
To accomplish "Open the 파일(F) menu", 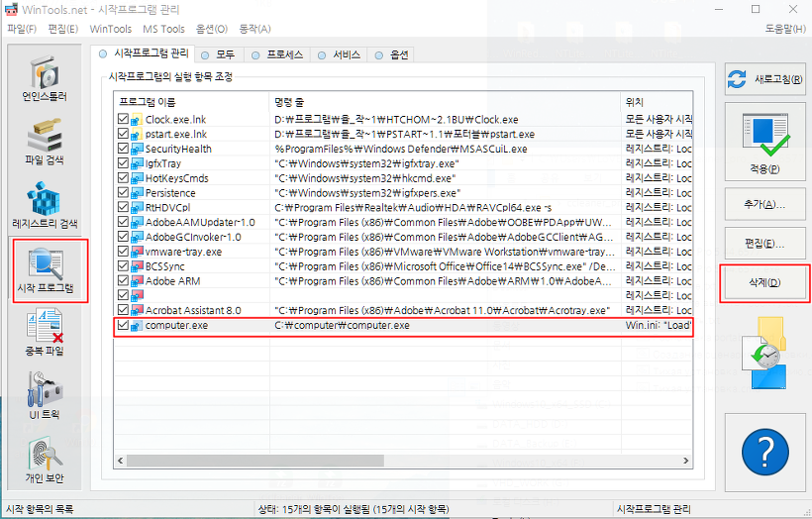I will pos(22,29).
